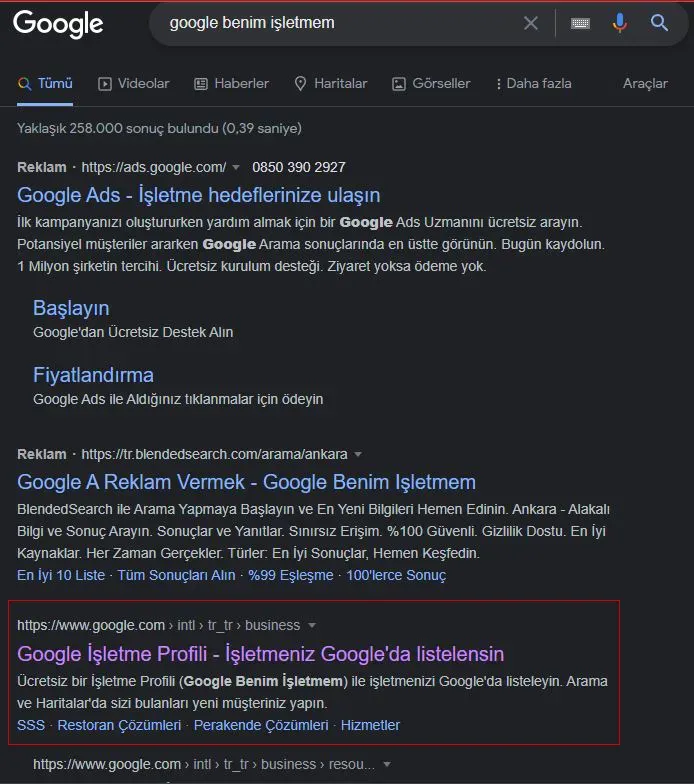The height and width of the screenshot is (784, 694).
Task: Click the Tüm Sonuçları Alın link
Action: tap(176, 575)
